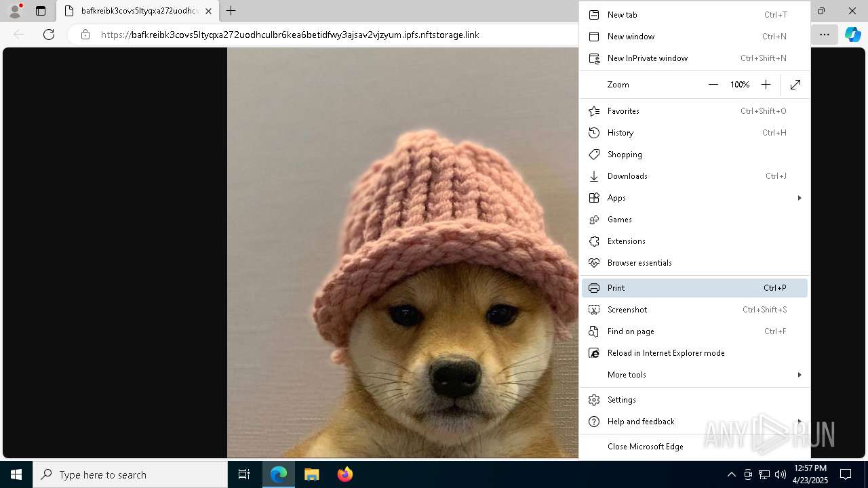Viewport: 868px width, 488px height.
Task: Click the Internet Explorer mode icon
Action: [594, 353]
